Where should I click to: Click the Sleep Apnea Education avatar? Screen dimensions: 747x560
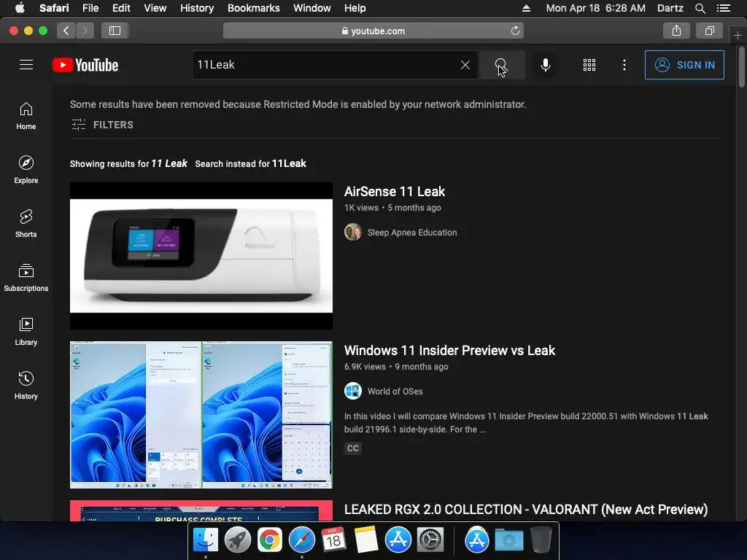coord(353,233)
